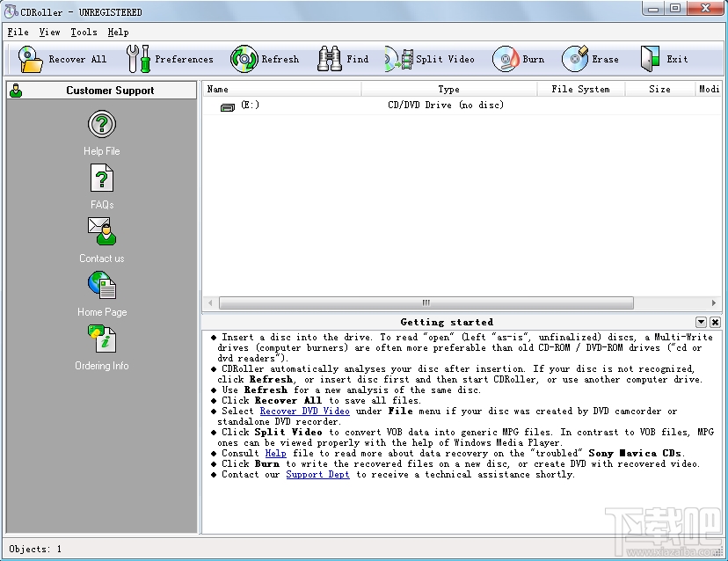
Task: Open FAQs in Customer Support panel
Action: click(102, 178)
